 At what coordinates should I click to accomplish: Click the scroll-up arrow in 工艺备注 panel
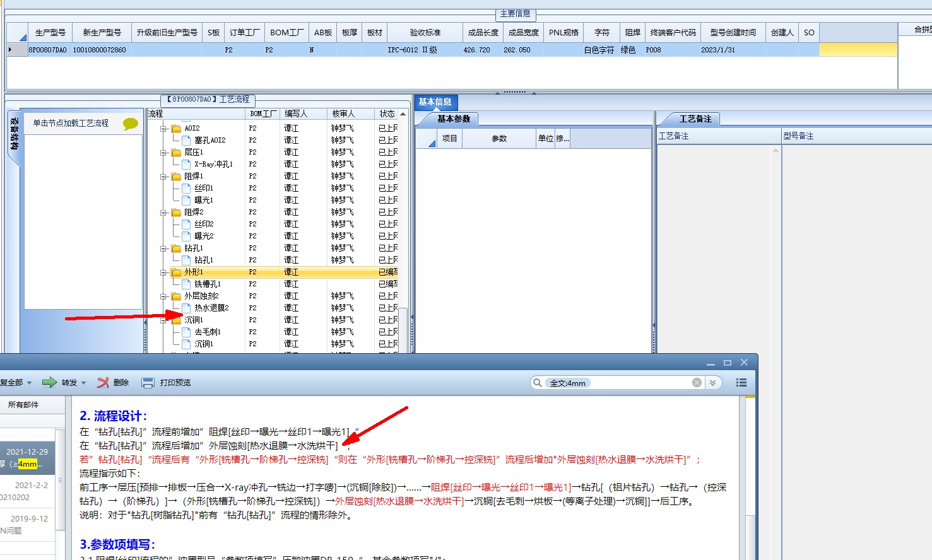click(x=776, y=151)
